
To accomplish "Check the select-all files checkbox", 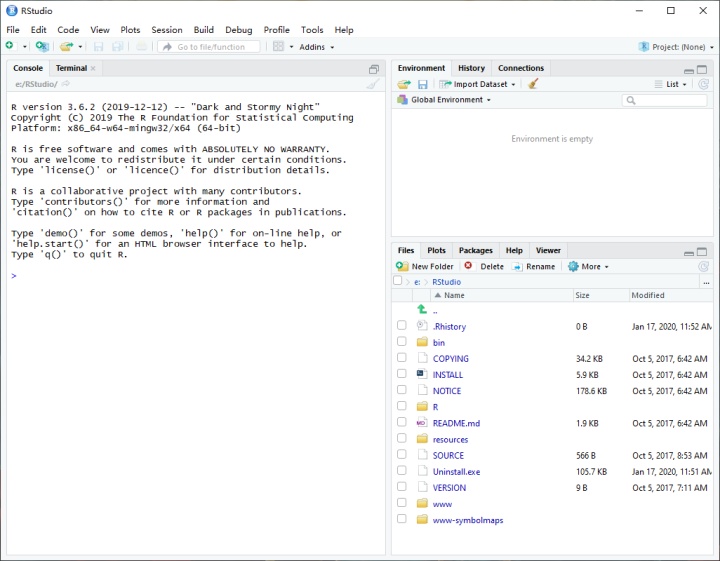I will [398, 280].
